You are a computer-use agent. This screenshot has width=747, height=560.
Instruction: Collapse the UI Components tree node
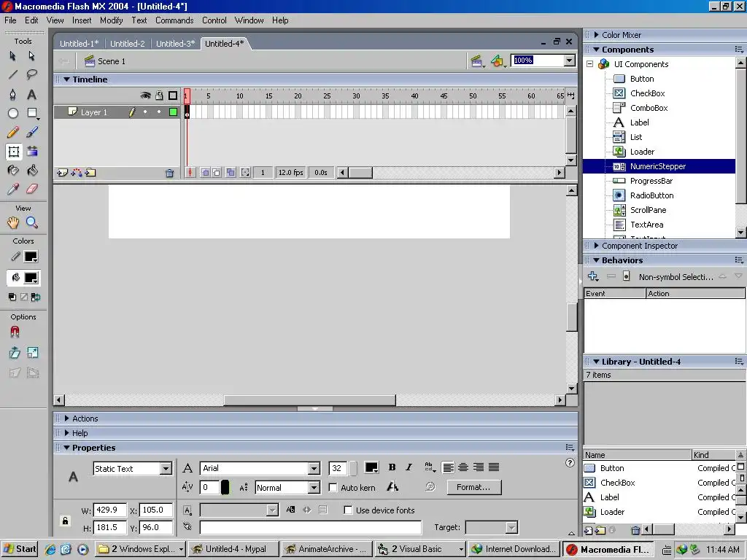[589, 64]
